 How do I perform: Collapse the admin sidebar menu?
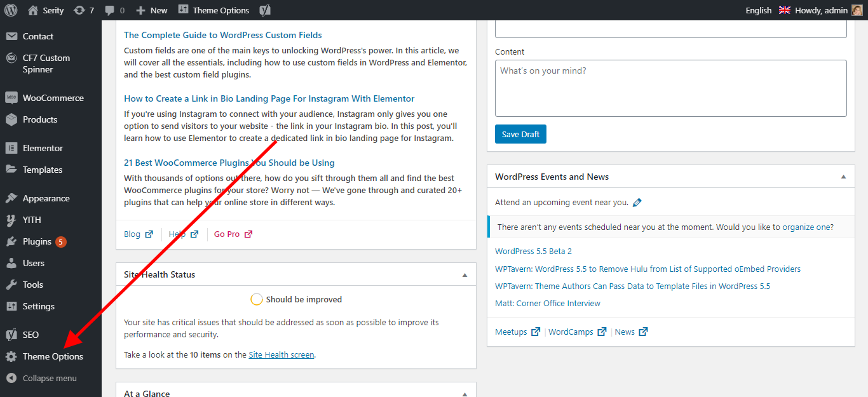click(49, 378)
